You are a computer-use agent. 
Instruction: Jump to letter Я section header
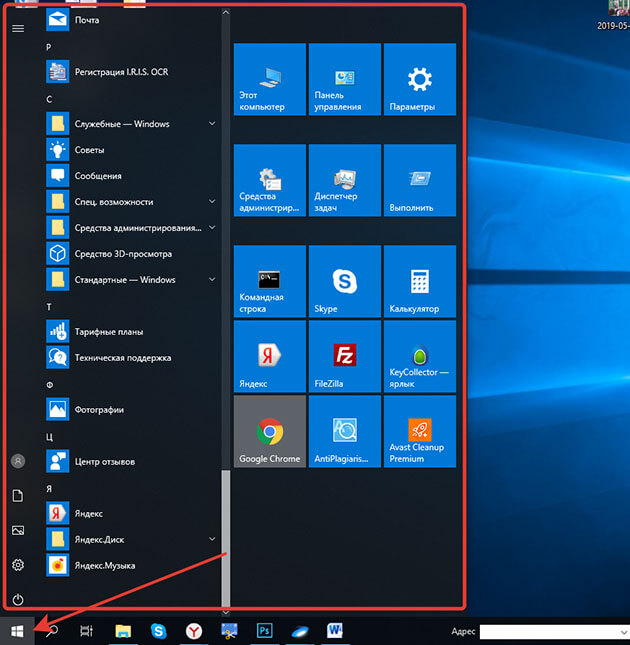coord(49,489)
